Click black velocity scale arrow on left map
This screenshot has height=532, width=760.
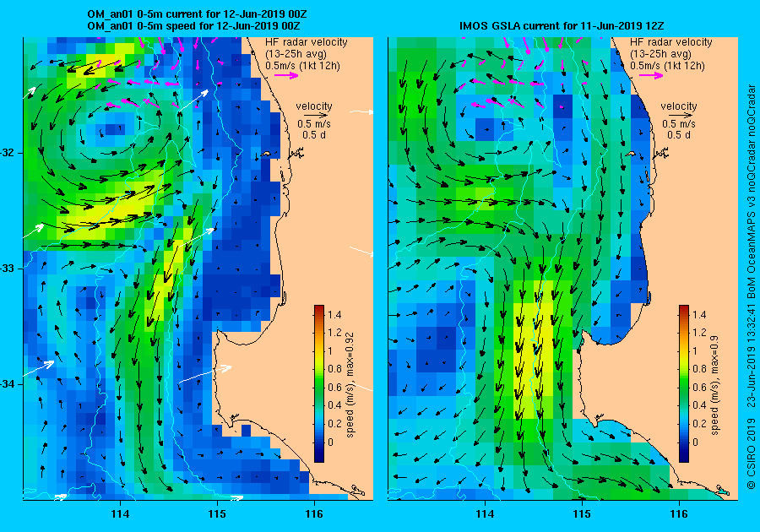(x=317, y=116)
